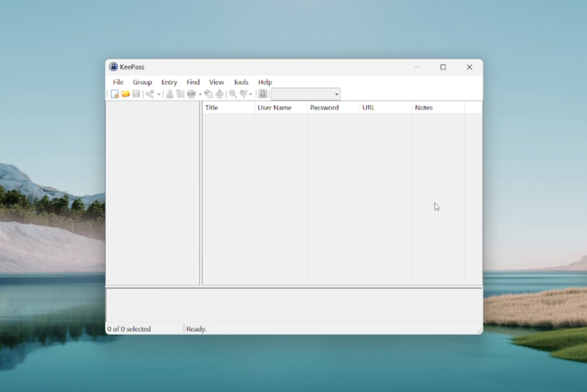The height and width of the screenshot is (392, 587).
Task: Copy user name using its toolbar icon
Action: pos(170,94)
